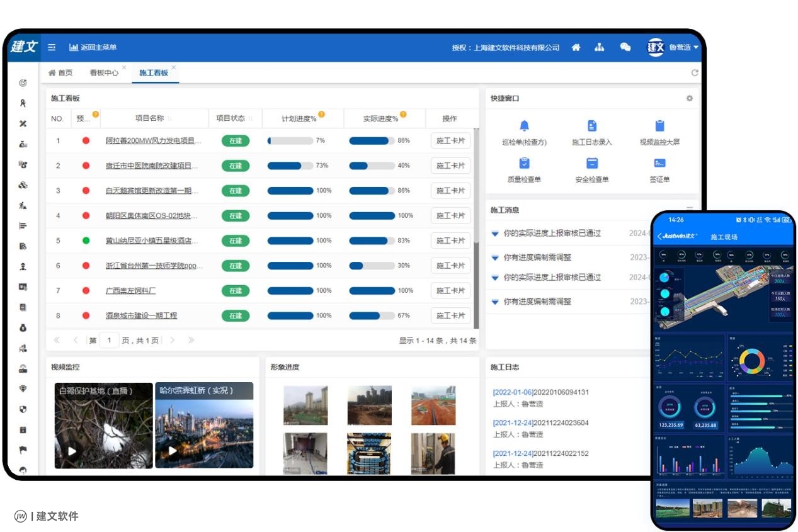This screenshot has width=798, height=532.
Task: Click row 1 planned progress bar 7%
Action: point(290,141)
